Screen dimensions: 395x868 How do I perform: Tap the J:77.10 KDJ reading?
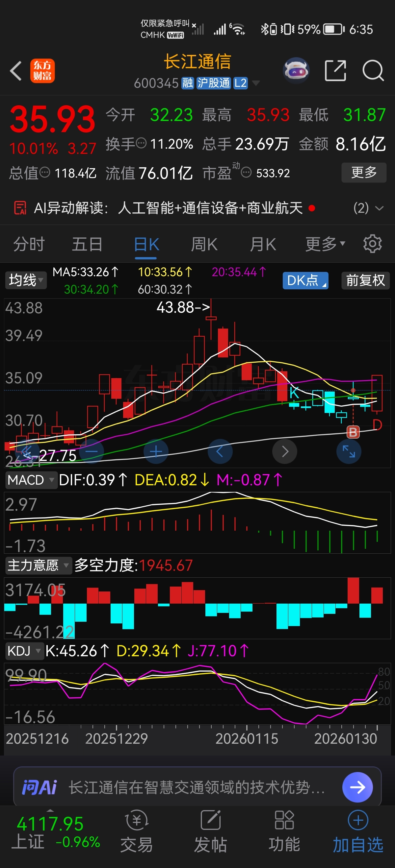click(x=218, y=651)
